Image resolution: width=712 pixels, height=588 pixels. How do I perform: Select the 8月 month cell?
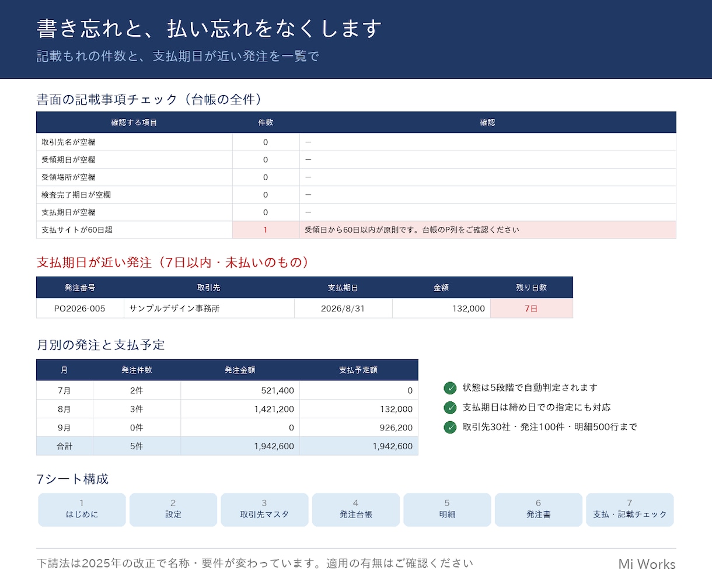pyautogui.click(x=65, y=409)
